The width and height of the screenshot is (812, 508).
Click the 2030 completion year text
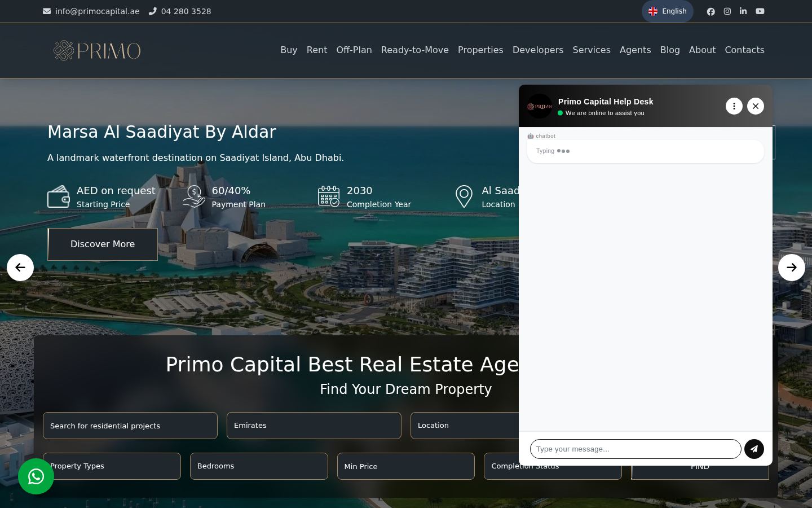click(360, 191)
